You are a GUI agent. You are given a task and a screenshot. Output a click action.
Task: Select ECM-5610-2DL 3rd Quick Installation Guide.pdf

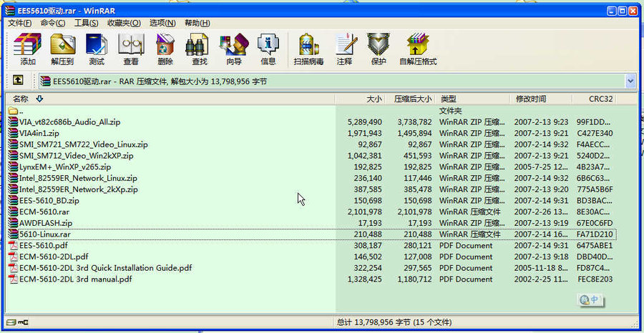coord(106,268)
